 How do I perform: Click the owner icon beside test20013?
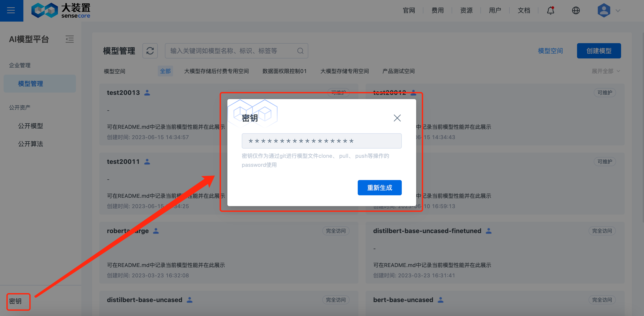147,93
